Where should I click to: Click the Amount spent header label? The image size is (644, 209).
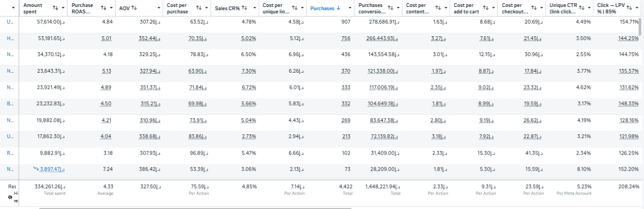coord(33,8)
